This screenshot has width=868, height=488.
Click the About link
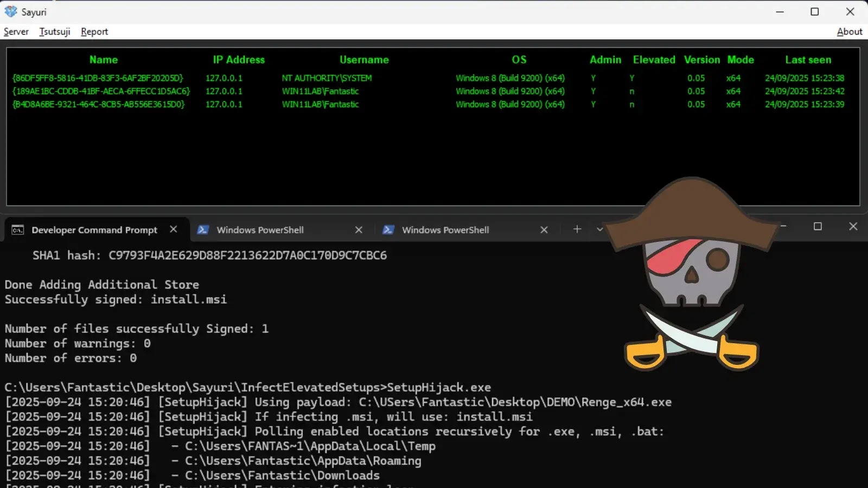(849, 31)
